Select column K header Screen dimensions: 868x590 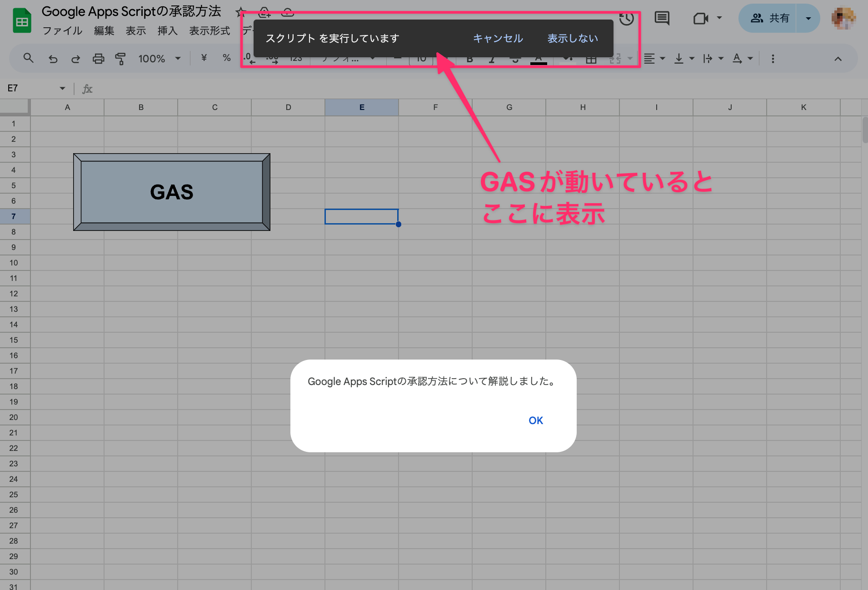[x=803, y=107]
